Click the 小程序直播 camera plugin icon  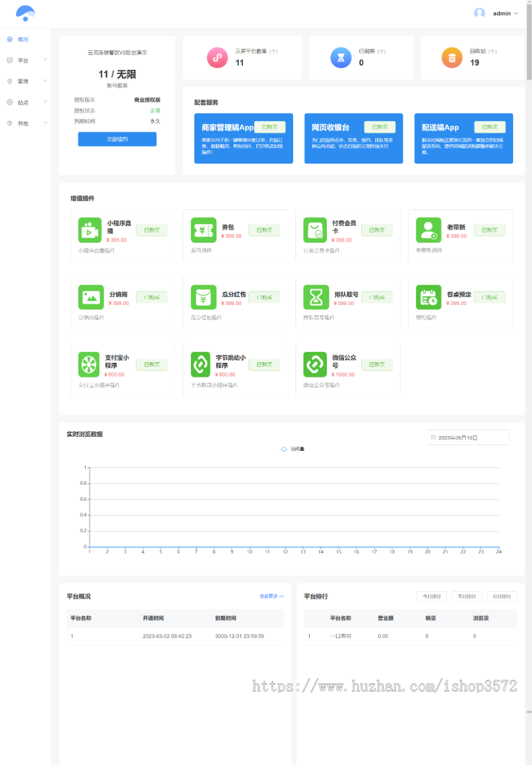tap(89, 230)
